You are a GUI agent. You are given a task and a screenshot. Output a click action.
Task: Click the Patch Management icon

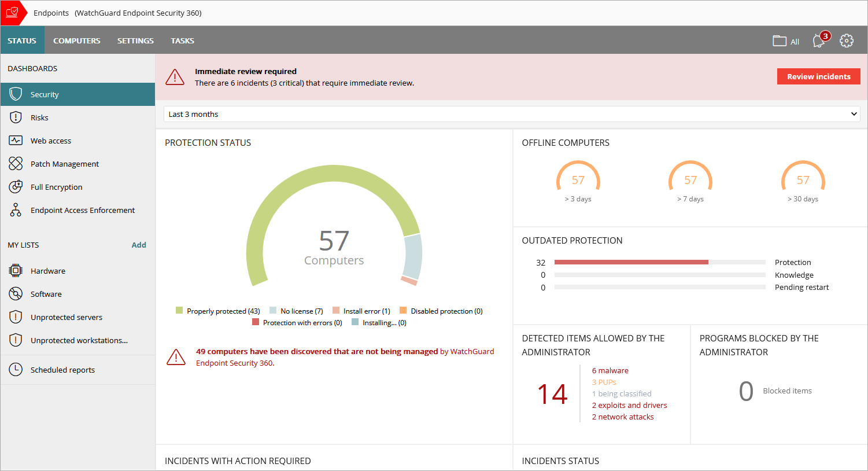click(x=16, y=164)
